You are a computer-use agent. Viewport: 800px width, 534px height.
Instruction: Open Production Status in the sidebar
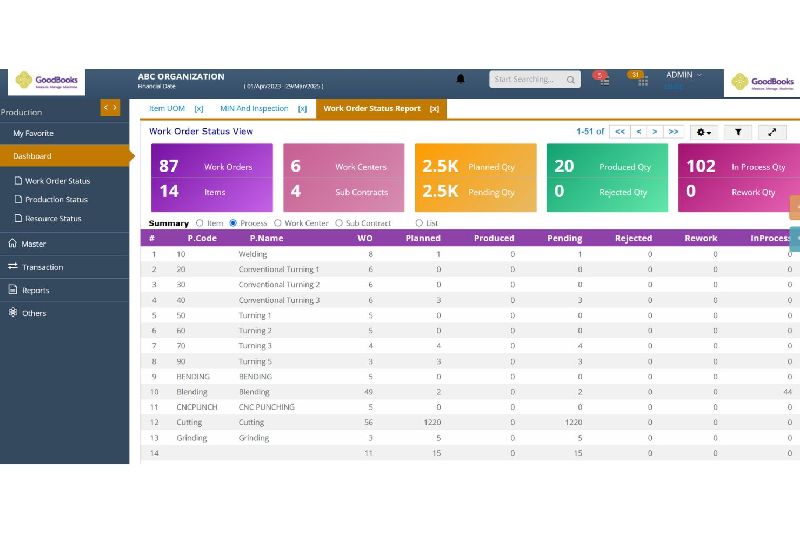[57, 200]
